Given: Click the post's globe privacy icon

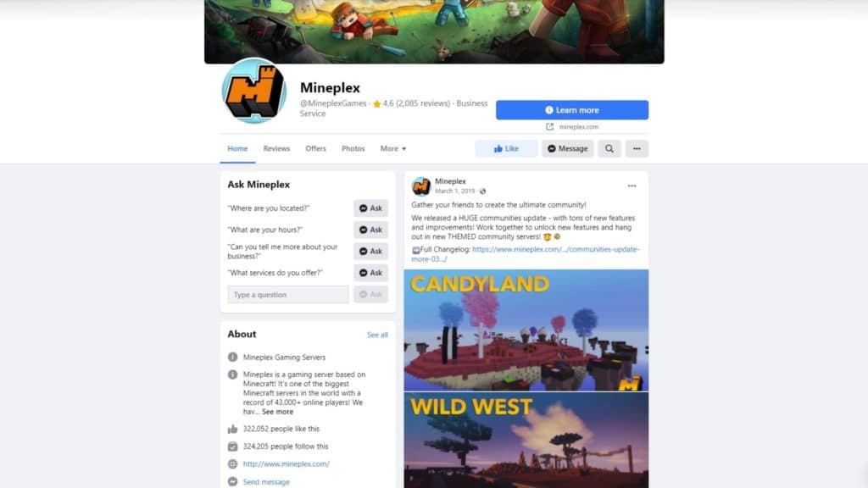Looking at the screenshot, I should (482, 191).
